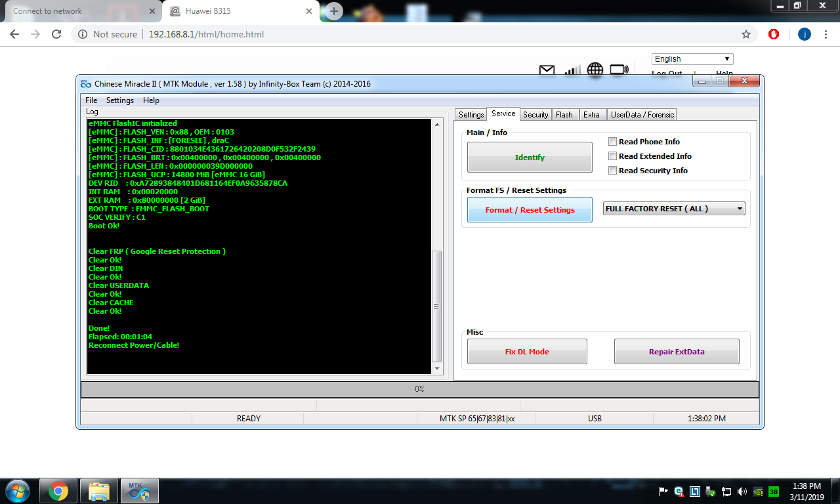This screenshot has width=840, height=504.
Task: Open Chrome's three-dot menu
Action: point(826,34)
